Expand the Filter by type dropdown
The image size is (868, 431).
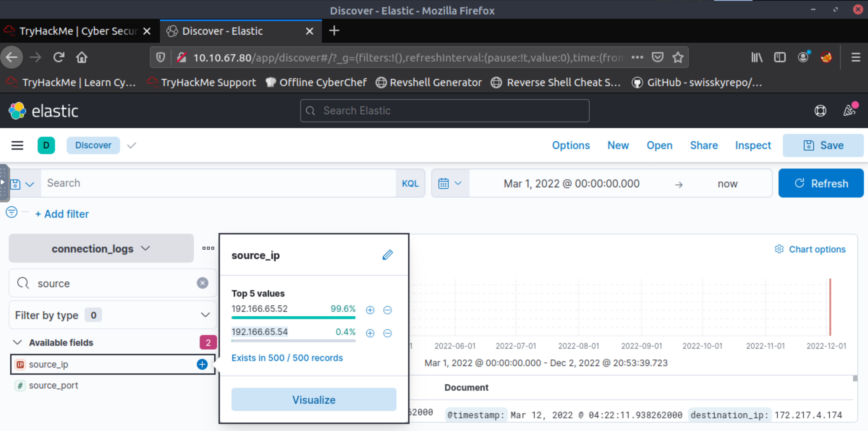pyautogui.click(x=113, y=315)
